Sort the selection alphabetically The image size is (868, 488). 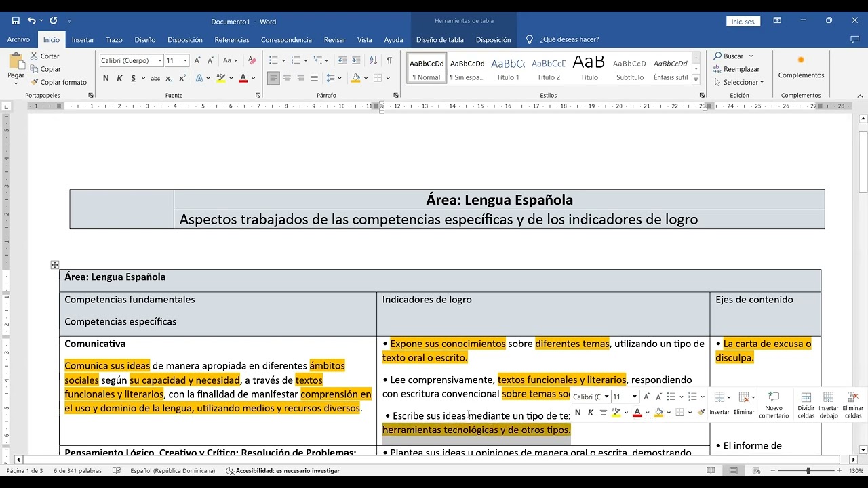pos(373,60)
